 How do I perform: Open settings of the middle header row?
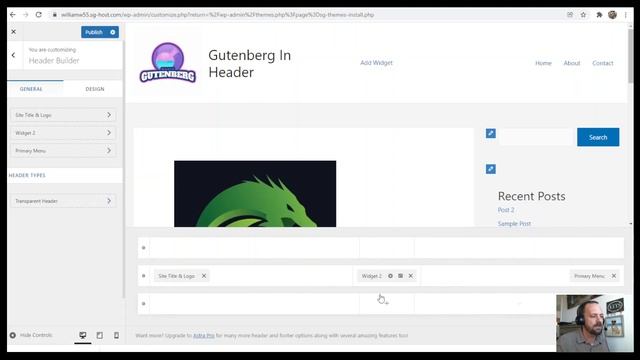[x=143, y=276]
